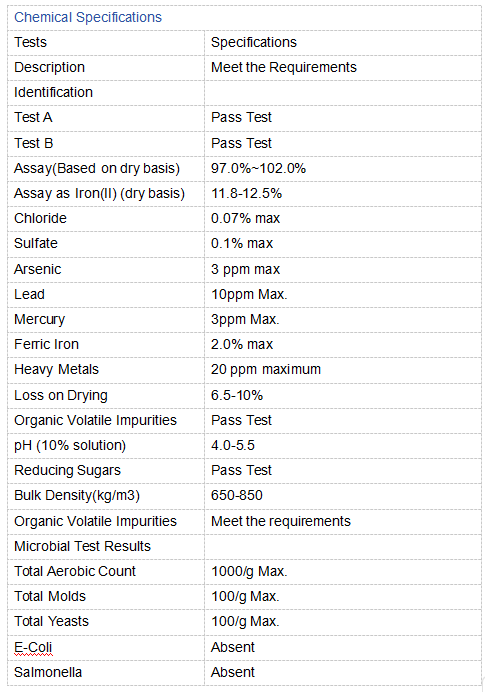This screenshot has height=692, width=485.
Task: Select the Identification row cell
Action: point(106,93)
